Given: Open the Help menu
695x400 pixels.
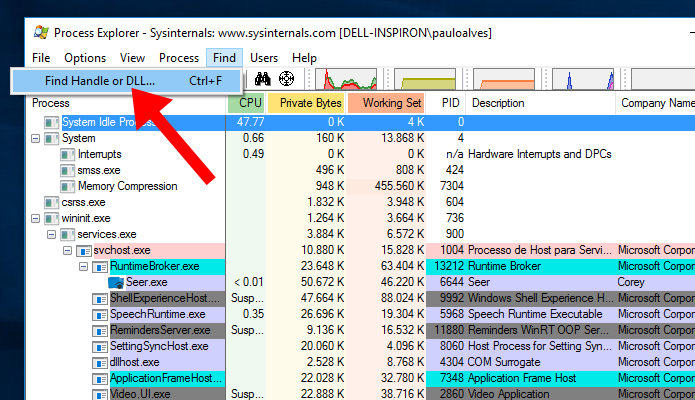Looking at the screenshot, I should (304, 58).
